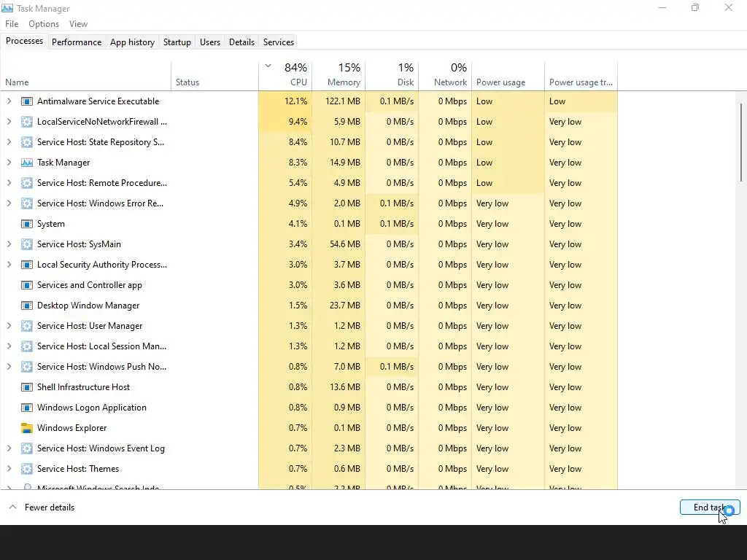Click the vertical scrollbar thumb of process list
Image resolution: width=747 pixels, height=560 pixels.
[x=741, y=142]
